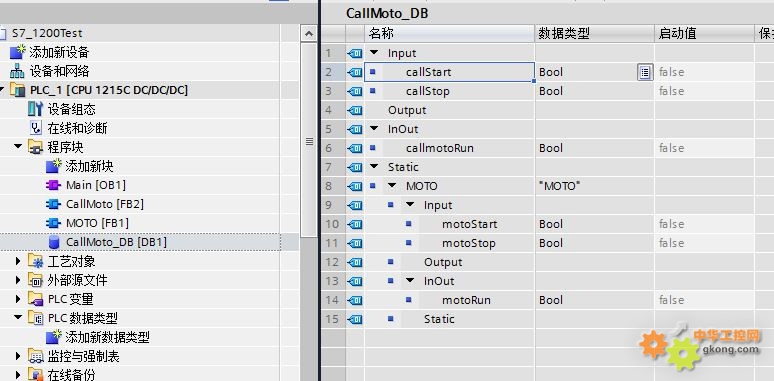The height and width of the screenshot is (381, 774).
Task: Click the Output row 4 label
Action: click(407, 110)
